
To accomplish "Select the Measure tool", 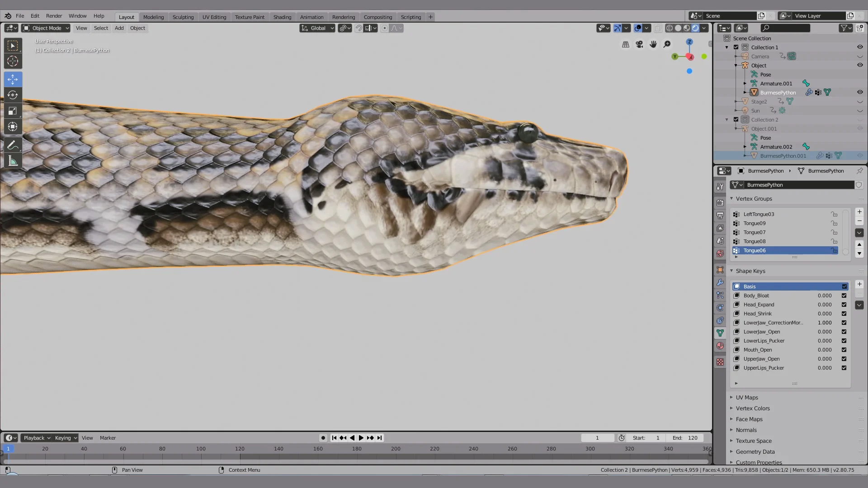I will coord(13,161).
